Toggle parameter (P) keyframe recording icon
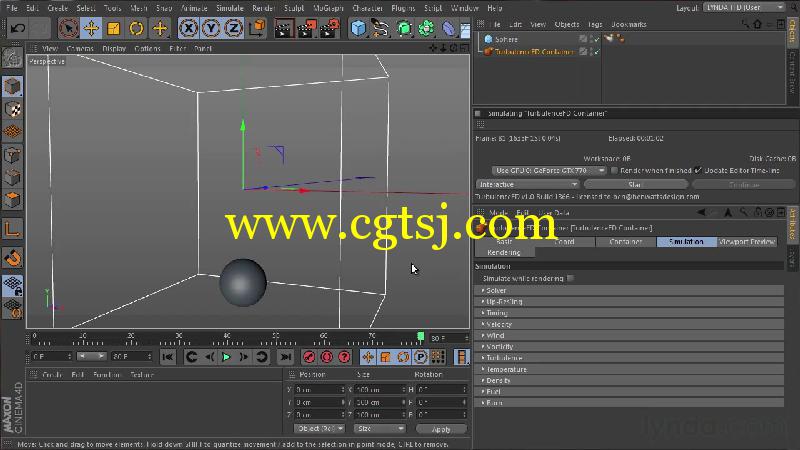This screenshot has height=450, width=800. click(420, 357)
